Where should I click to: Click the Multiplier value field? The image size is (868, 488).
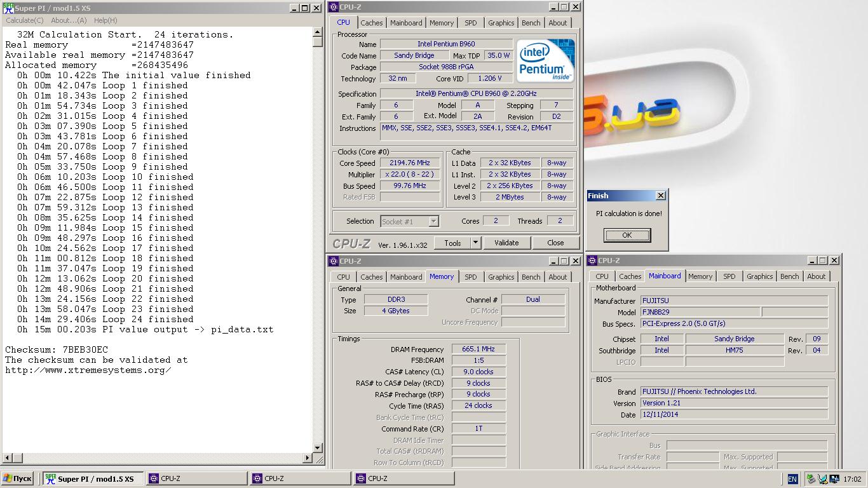pos(410,175)
